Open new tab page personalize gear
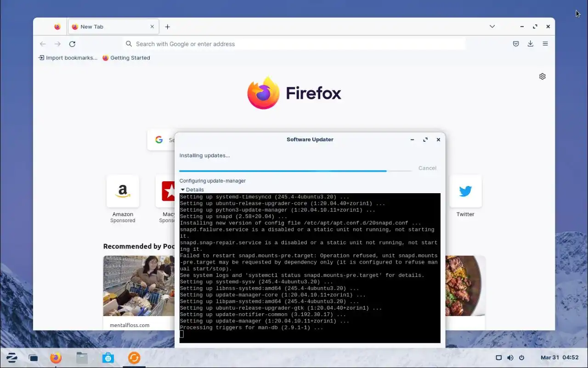Screen dimensions: 588x368 tap(542, 76)
